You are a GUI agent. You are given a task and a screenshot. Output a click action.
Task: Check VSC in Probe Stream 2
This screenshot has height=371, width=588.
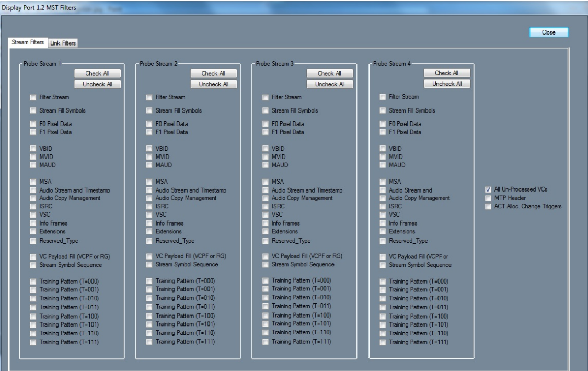click(149, 215)
